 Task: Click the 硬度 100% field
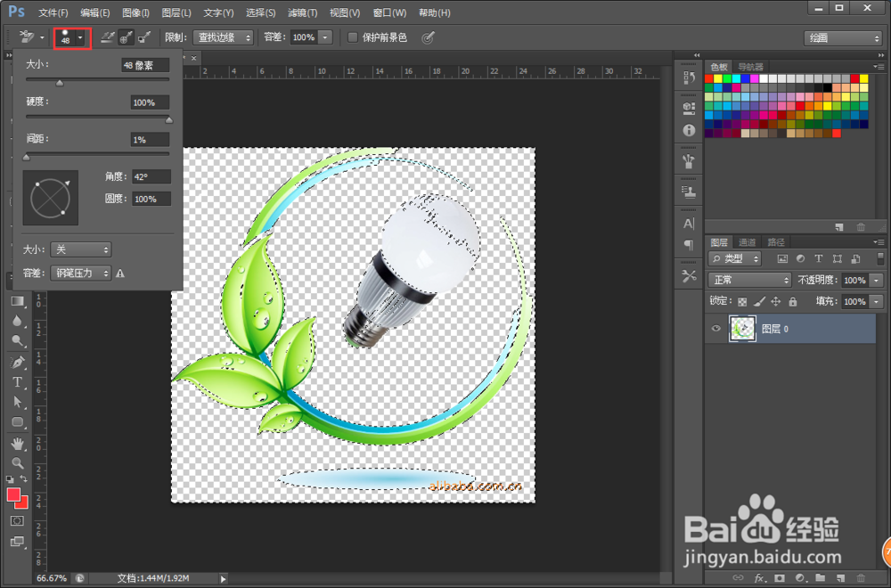click(150, 102)
